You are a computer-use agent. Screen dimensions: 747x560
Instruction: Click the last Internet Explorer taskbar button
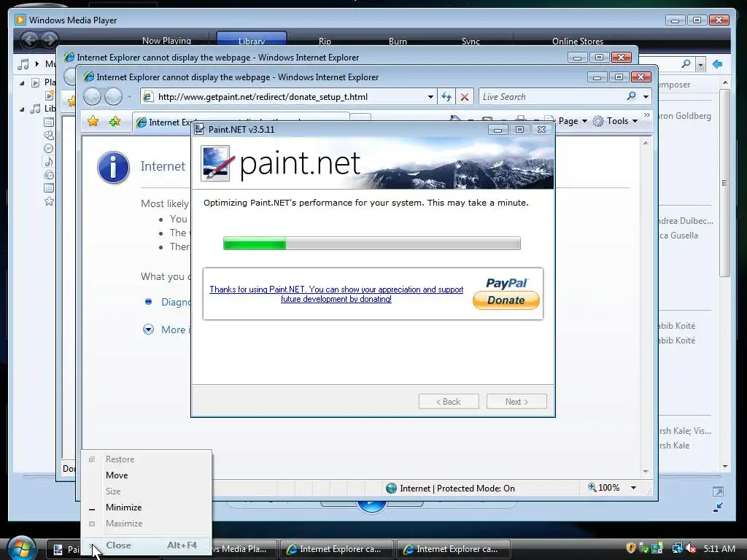[x=453, y=549]
